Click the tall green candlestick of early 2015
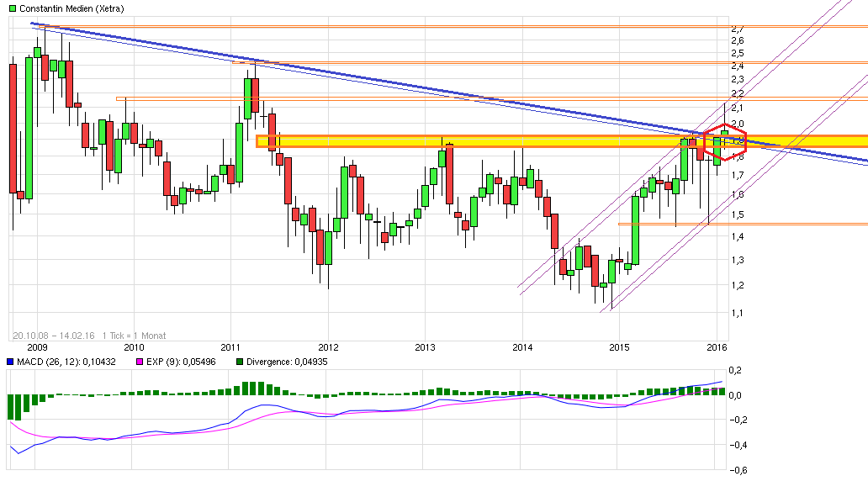868x497 pixels. coord(636,230)
